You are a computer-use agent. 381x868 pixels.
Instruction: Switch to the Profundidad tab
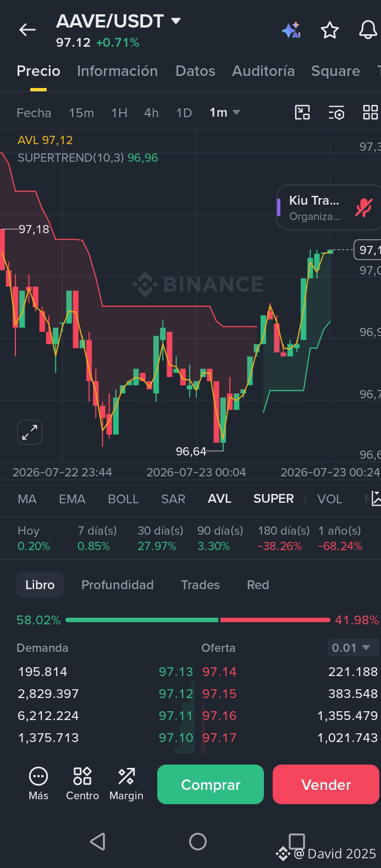tap(118, 585)
